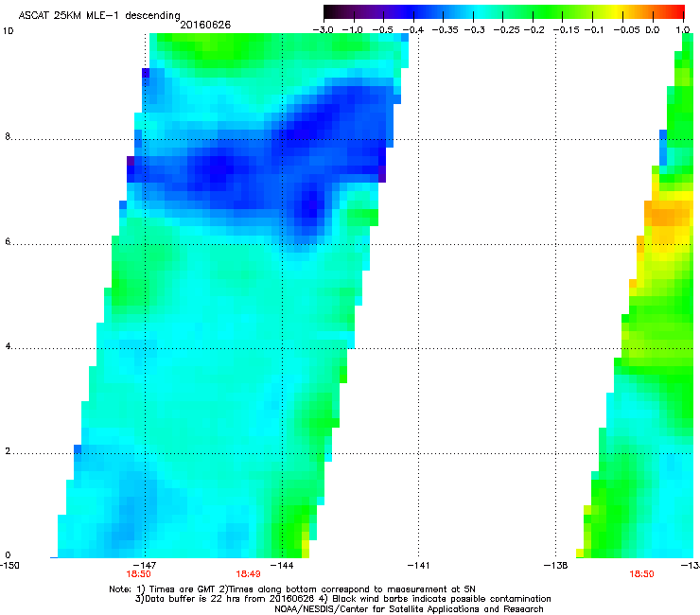Image resolution: width=700 pixels, height=615 pixels.
Task: Click the -0.2 color scale label
Action: click(534, 30)
